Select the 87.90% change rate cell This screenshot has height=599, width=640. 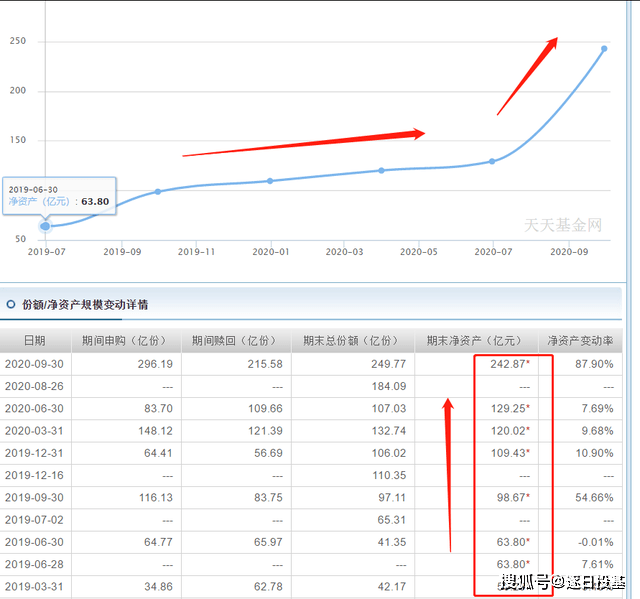point(594,364)
